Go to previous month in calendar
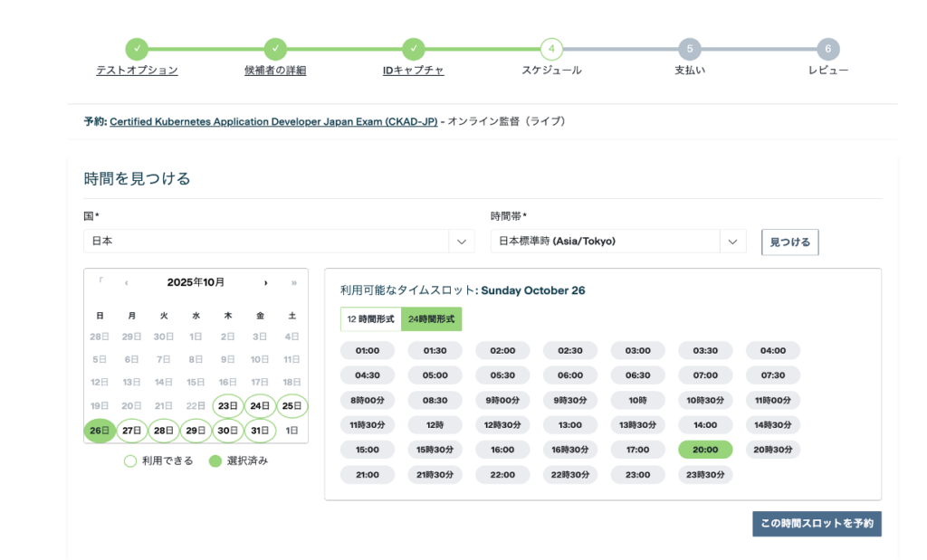 [x=127, y=282]
